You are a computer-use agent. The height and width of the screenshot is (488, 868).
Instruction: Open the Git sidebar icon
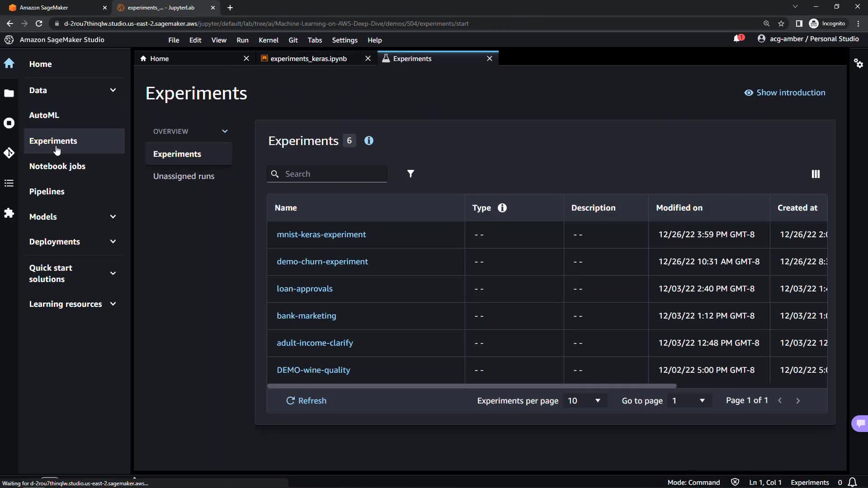pos(9,153)
